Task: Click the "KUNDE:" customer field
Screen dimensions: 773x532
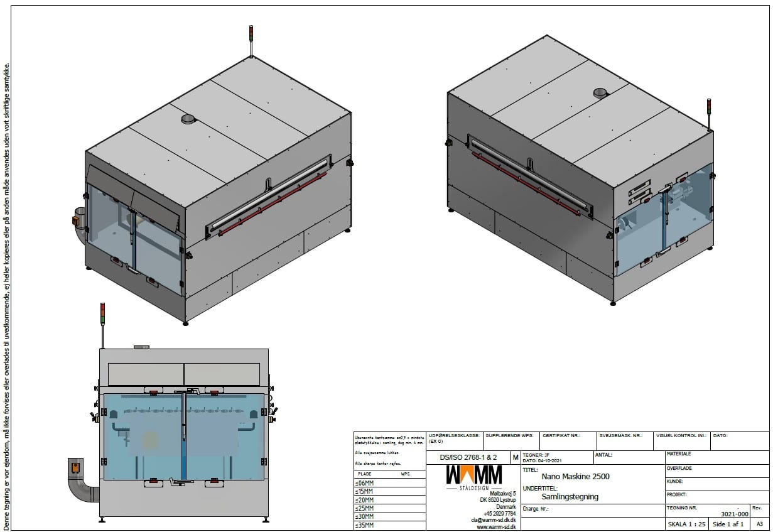Action: 716,482
